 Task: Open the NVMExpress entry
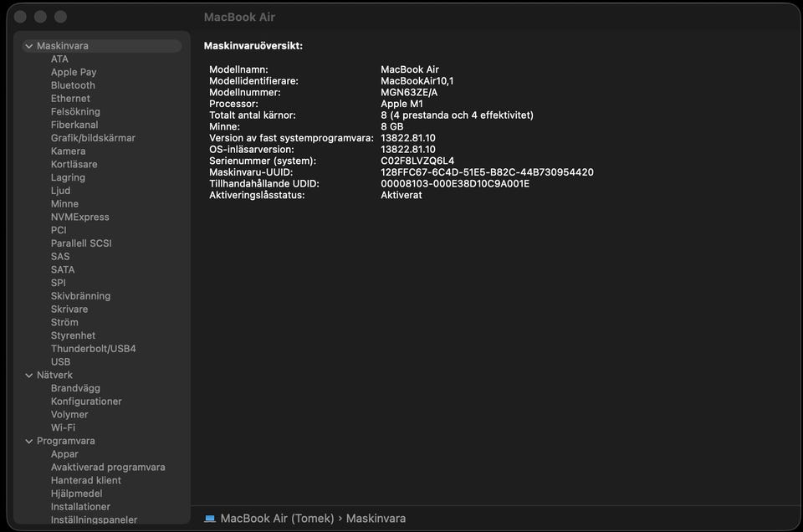tap(80, 217)
